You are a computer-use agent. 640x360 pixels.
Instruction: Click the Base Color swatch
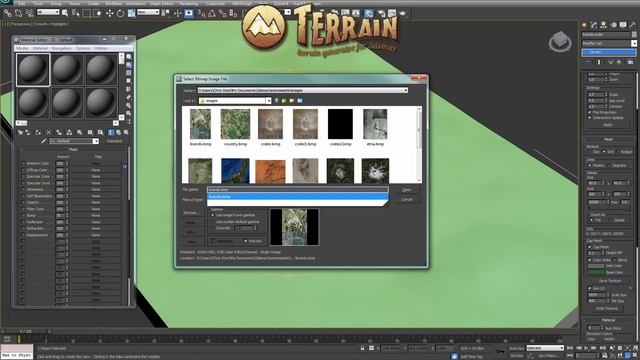[596, 272]
